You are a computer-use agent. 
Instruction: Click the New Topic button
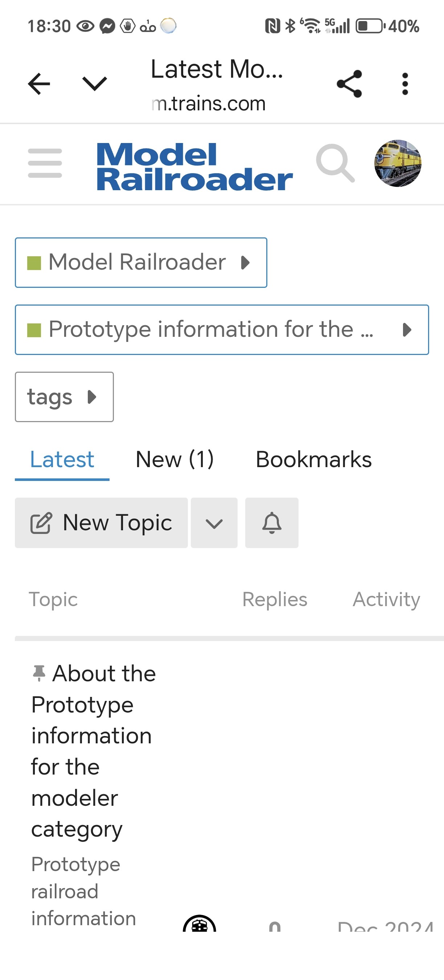(x=101, y=523)
